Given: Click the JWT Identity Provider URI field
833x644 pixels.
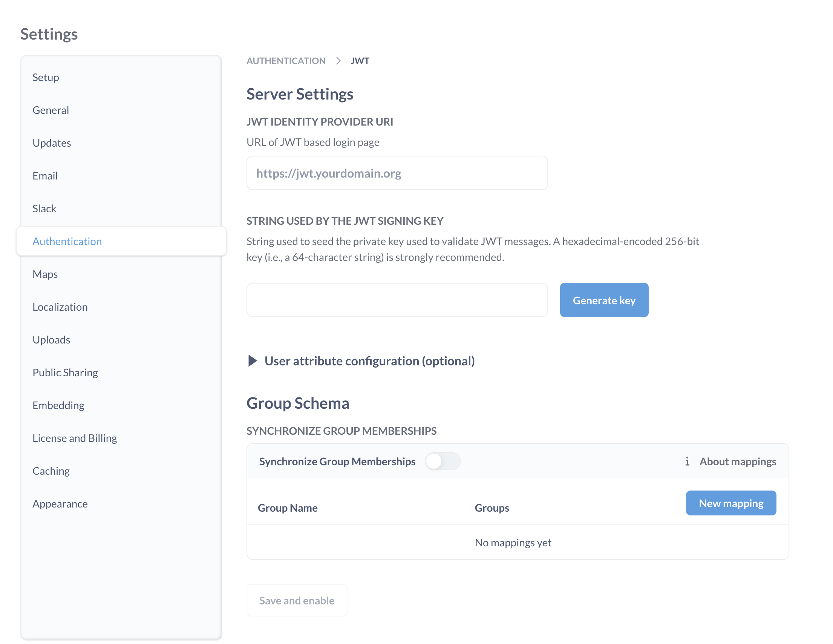Looking at the screenshot, I should [x=397, y=173].
